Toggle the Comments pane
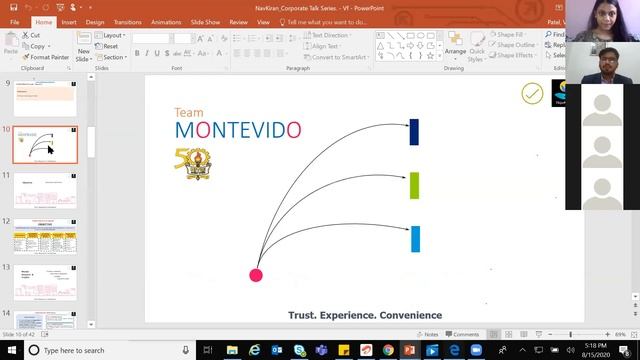 [462, 334]
